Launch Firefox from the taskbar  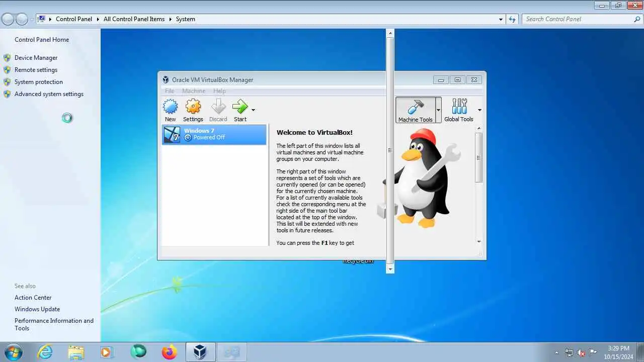point(170,352)
